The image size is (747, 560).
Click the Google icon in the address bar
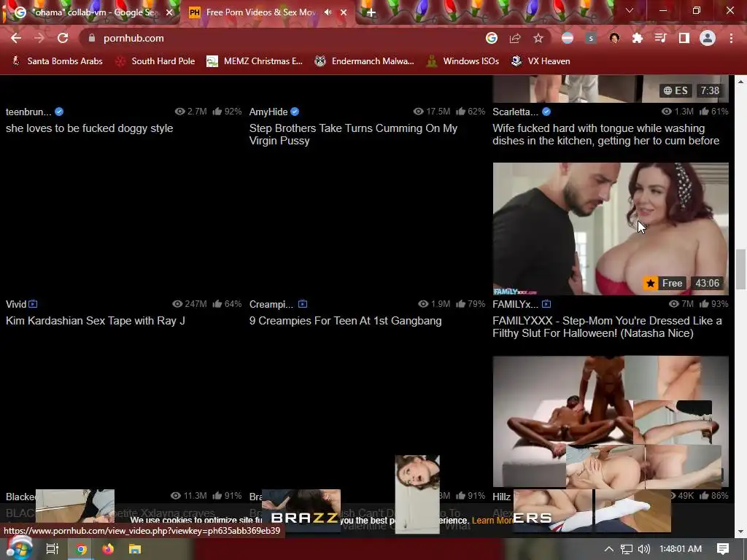(492, 38)
